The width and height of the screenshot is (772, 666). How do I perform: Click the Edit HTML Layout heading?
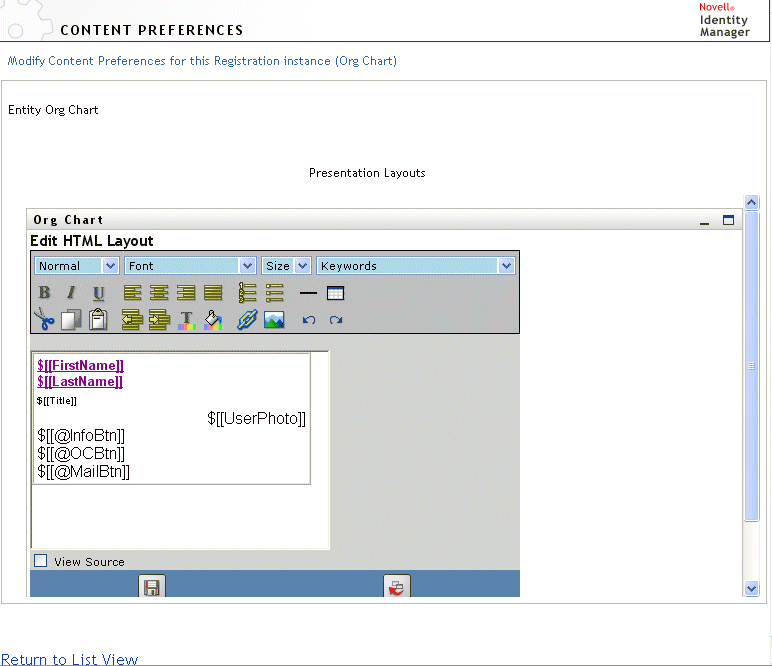(x=92, y=241)
